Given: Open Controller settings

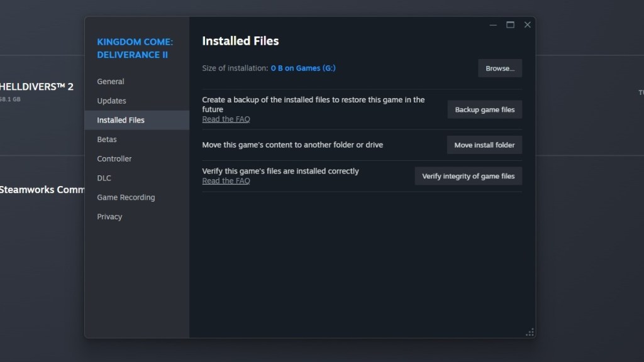Looking at the screenshot, I should click(x=114, y=159).
